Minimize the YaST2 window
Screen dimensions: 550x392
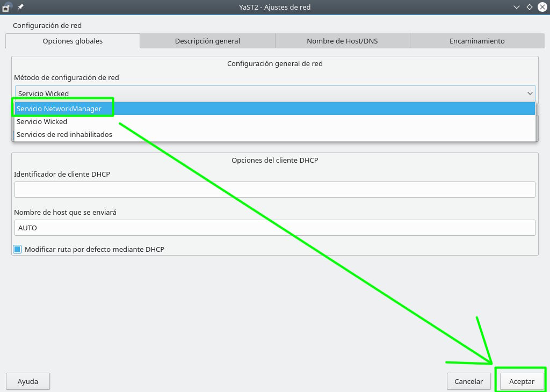point(517,7)
